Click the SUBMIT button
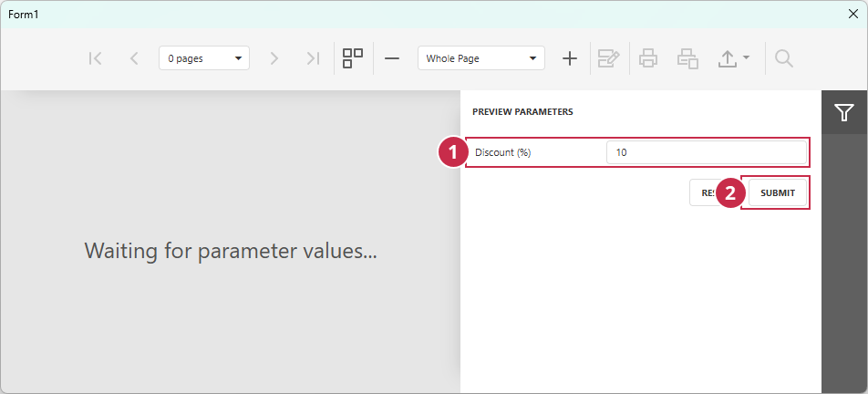 [777, 192]
